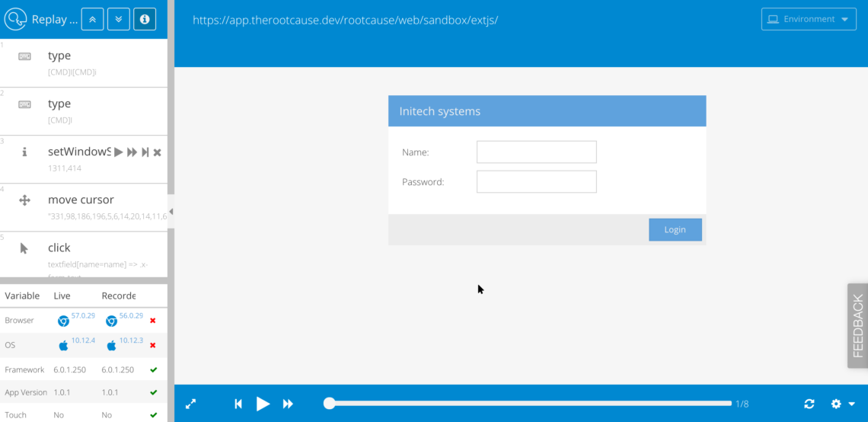Reload the replay with refresh icon

click(x=809, y=404)
